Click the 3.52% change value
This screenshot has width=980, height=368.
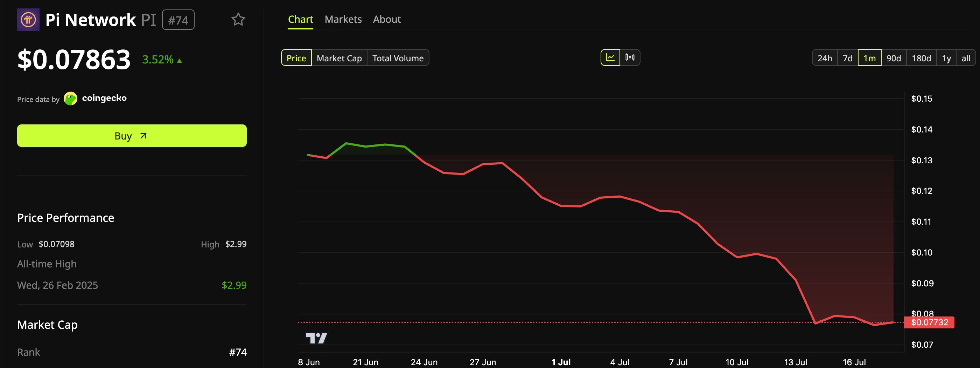click(157, 60)
